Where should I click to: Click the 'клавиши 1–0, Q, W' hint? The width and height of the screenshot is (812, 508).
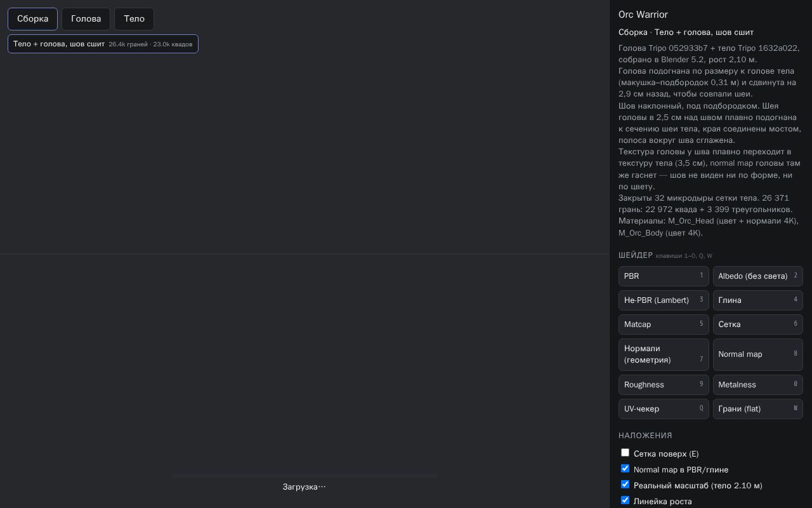coord(684,256)
